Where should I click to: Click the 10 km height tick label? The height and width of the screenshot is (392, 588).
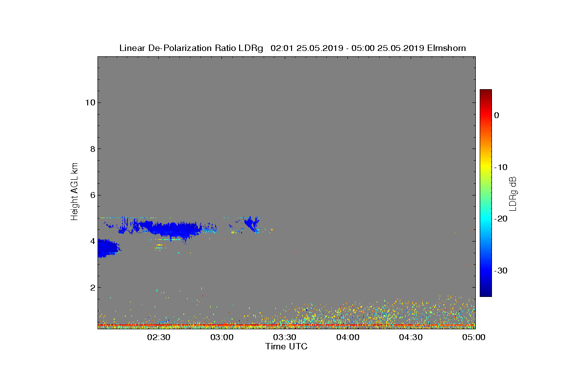[x=89, y=102]
